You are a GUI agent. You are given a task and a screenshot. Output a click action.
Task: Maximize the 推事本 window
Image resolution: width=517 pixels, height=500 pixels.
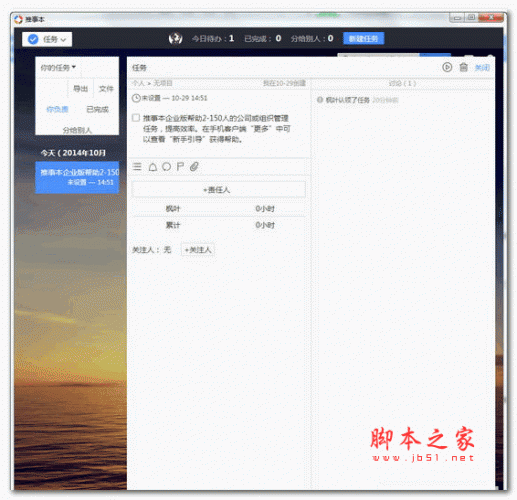click(x=471, y=17)
